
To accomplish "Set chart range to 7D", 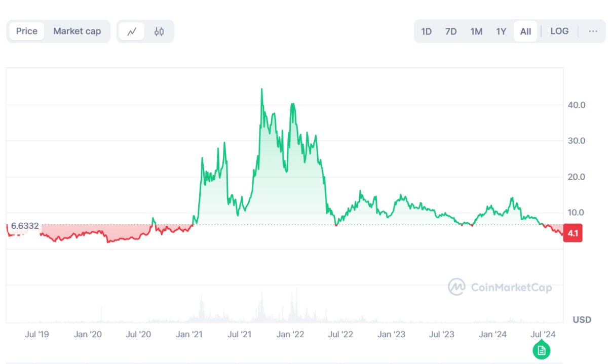I will (451, 31).
